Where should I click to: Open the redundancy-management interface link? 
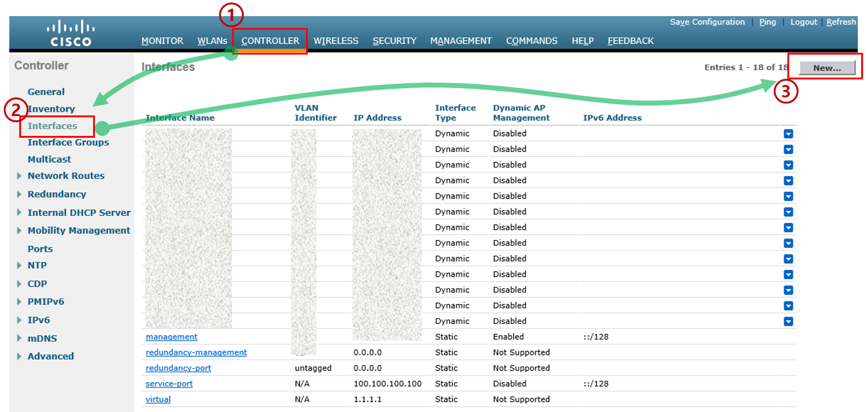click(196, 352)
